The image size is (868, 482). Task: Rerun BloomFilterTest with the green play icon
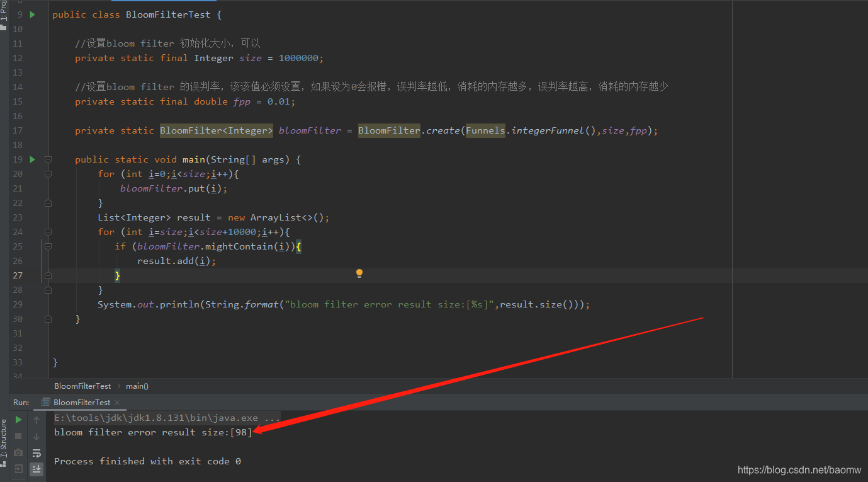(18, 420)
